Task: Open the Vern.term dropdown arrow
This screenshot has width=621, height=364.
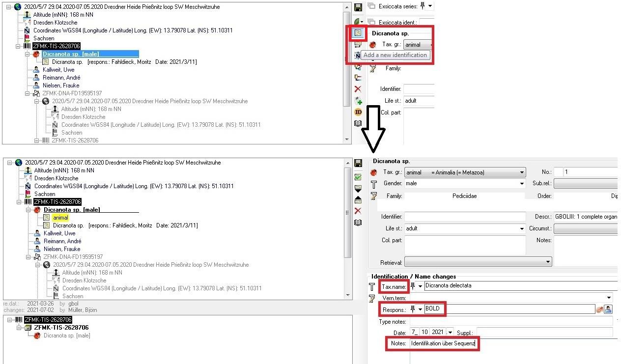Action: point(609,298)
